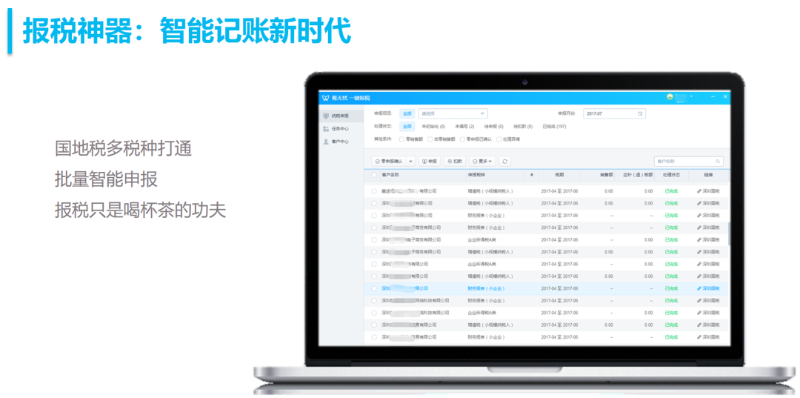This screenshot has height=398, width=800.
Task: Click the refresh icon in the toolbar
Action: pos(505,161)
